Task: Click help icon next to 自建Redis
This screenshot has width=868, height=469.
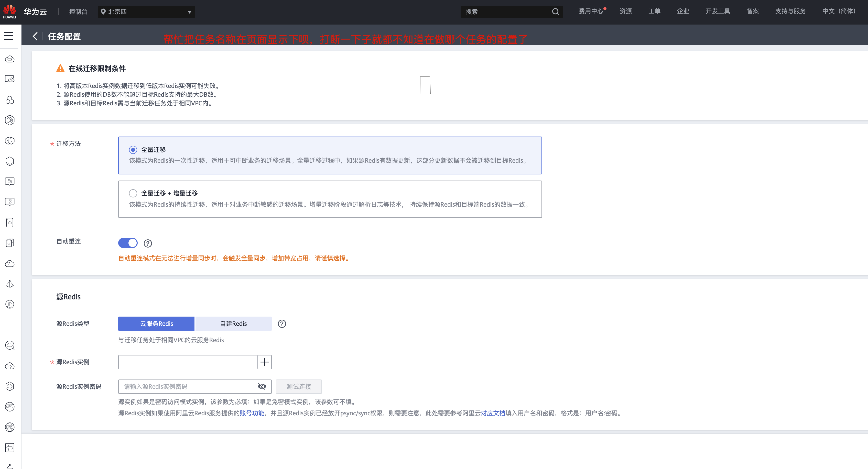Action: click(x=282, y=324)
